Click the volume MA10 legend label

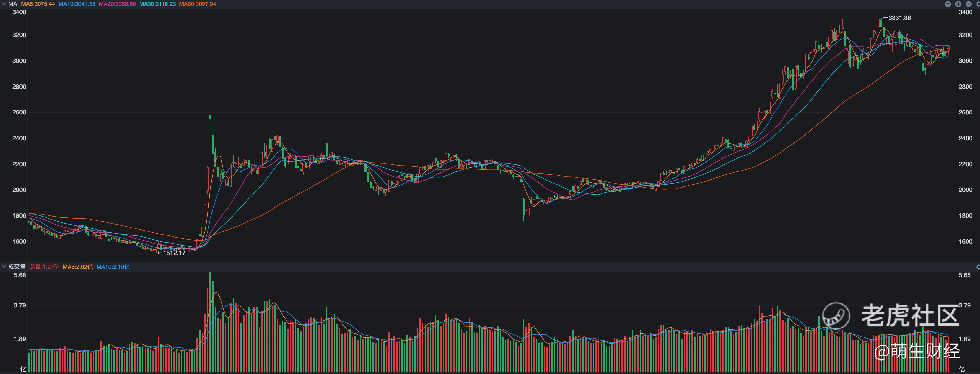pyautogui.click(x=113, y=267)
